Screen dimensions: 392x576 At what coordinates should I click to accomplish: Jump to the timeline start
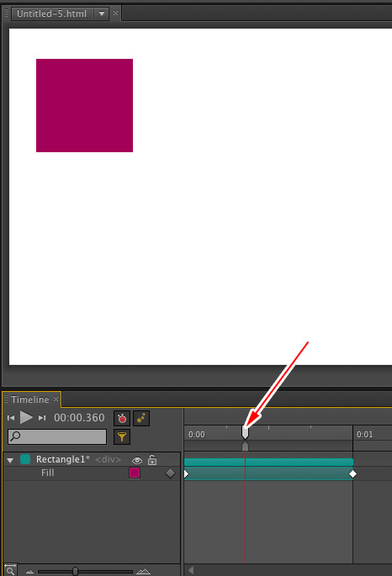tap(11, 418)
